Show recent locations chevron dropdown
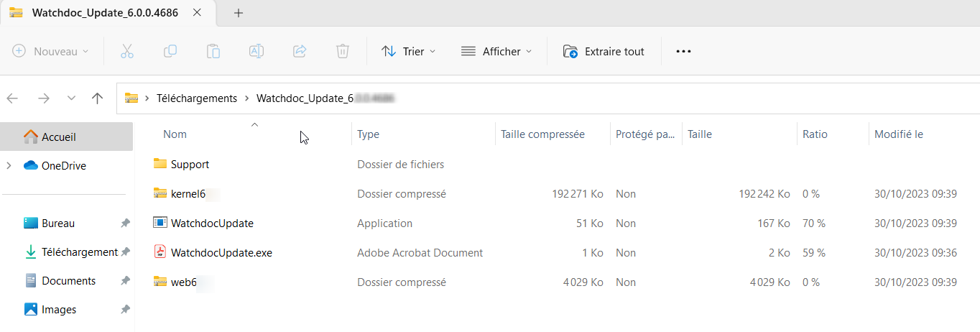 pos(71,98)
